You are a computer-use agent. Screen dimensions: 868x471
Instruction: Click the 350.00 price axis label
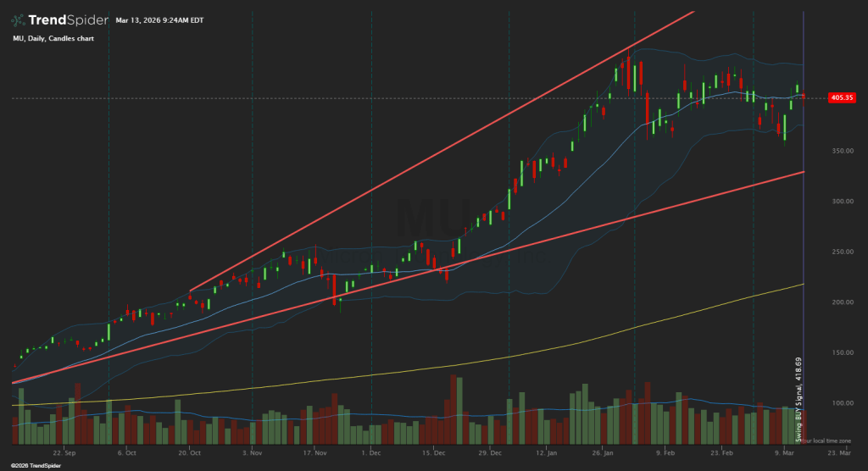point(842,151)
